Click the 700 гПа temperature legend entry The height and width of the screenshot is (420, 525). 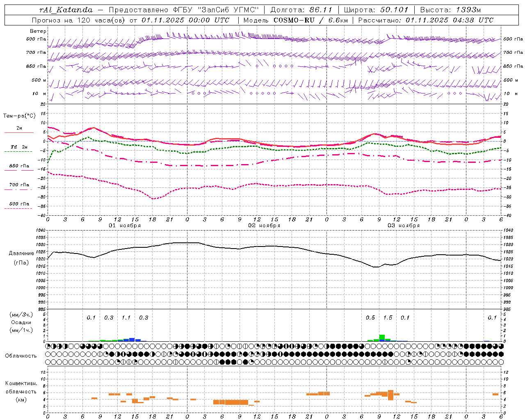click(19, 185)
